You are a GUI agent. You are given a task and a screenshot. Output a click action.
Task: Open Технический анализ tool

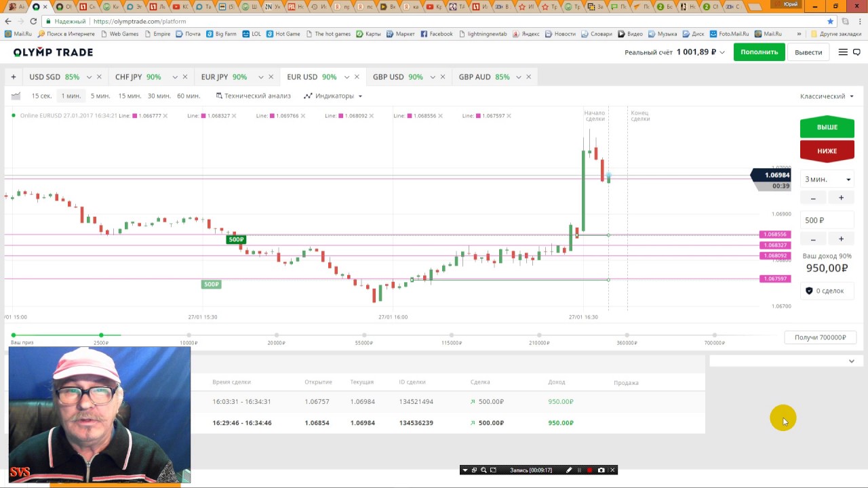click(253, 96)
